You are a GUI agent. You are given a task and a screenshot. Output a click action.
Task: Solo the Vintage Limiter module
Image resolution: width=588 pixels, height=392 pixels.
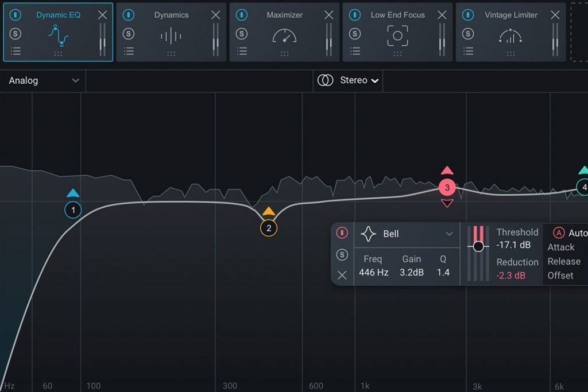[468, 34]
